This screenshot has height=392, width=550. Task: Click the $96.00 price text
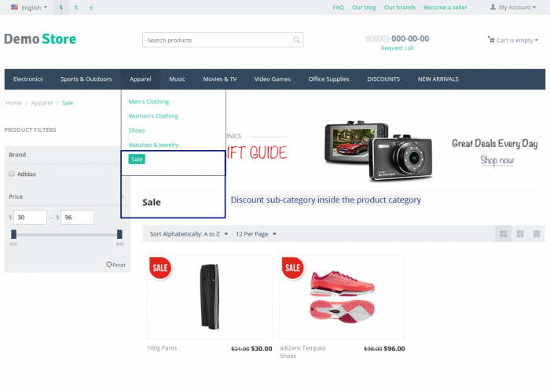[x=394, y=349]
